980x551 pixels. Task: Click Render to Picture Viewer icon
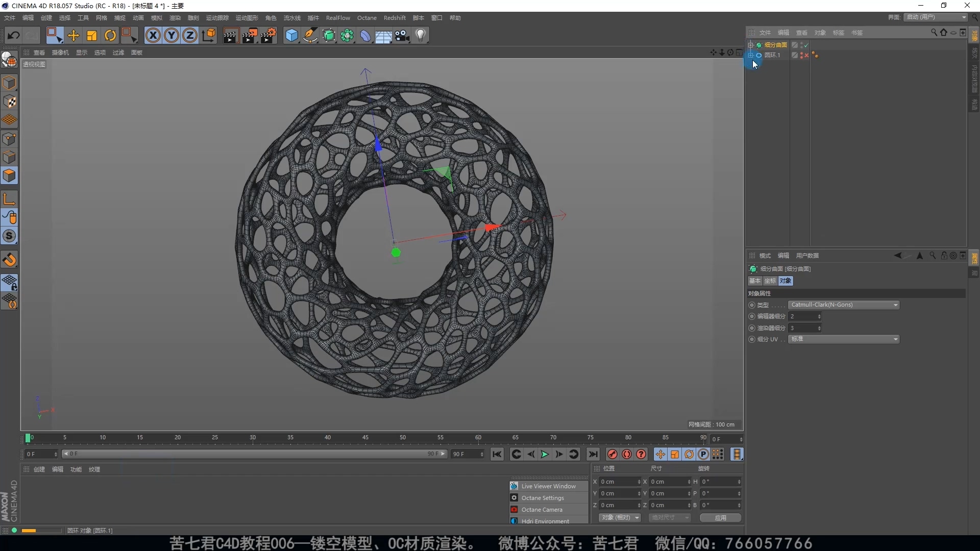point(250,35)
